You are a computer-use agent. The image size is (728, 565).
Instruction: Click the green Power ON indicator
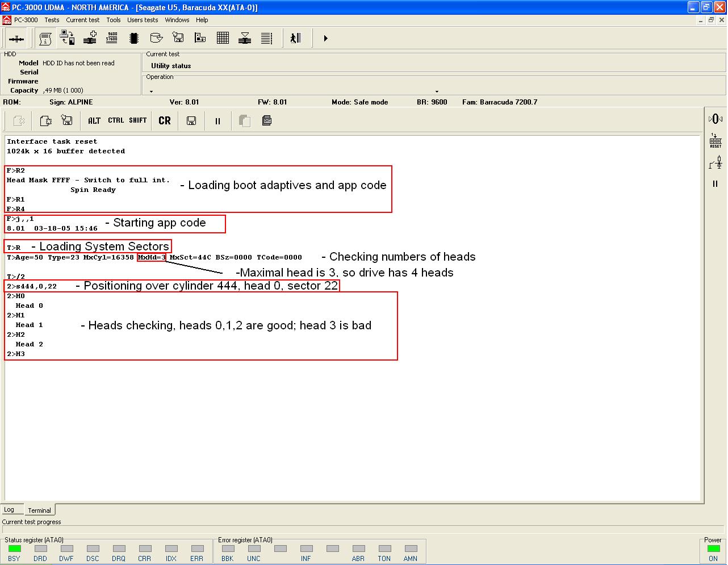tap(713, 549)
